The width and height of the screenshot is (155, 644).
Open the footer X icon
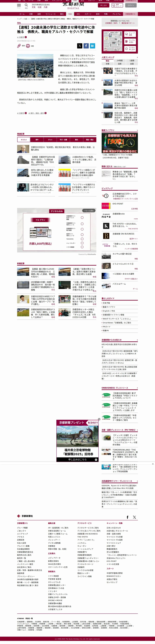134,517
